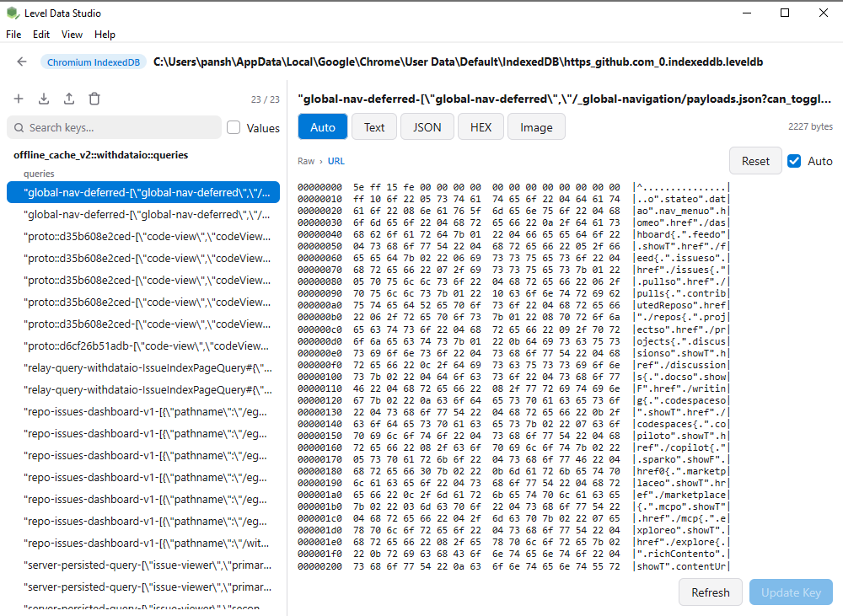Select the repo-issues-dashboard-v1 key ending with /wit...
The height and width of the screenshot is (616, 843).
[143, 543]
